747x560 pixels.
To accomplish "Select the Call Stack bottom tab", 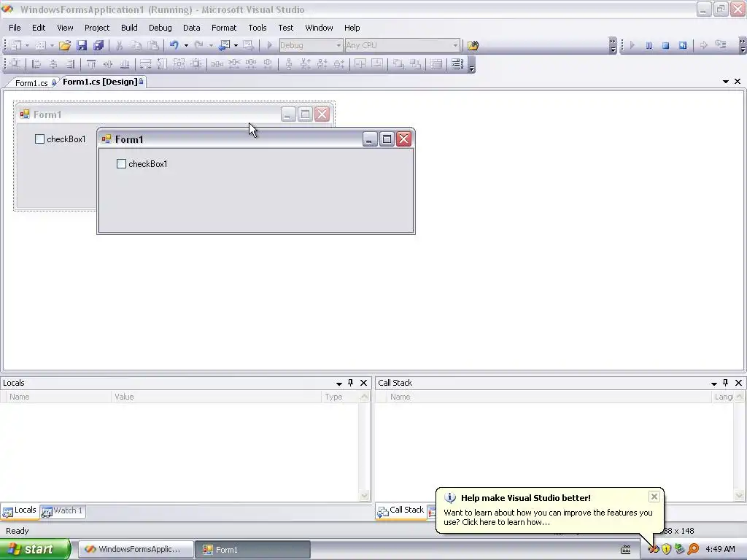I will click(x=400, y=510).
